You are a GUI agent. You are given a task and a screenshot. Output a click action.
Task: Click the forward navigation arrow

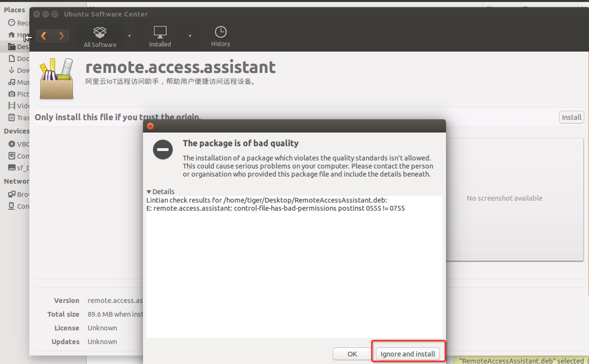tap(61, 36)
